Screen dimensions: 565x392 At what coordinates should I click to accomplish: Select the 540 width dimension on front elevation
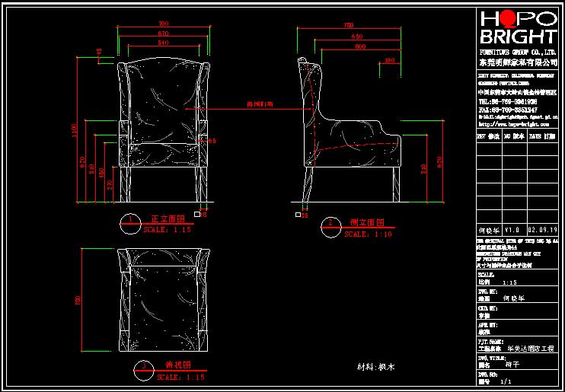click(x=163, y=43)
